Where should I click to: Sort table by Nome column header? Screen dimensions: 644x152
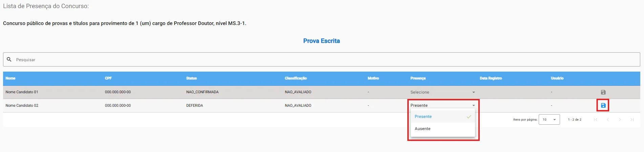[10, 78]
